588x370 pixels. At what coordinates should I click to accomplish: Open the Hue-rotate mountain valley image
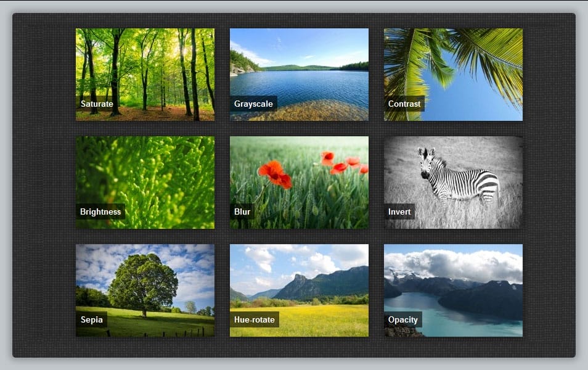[299, 284]
